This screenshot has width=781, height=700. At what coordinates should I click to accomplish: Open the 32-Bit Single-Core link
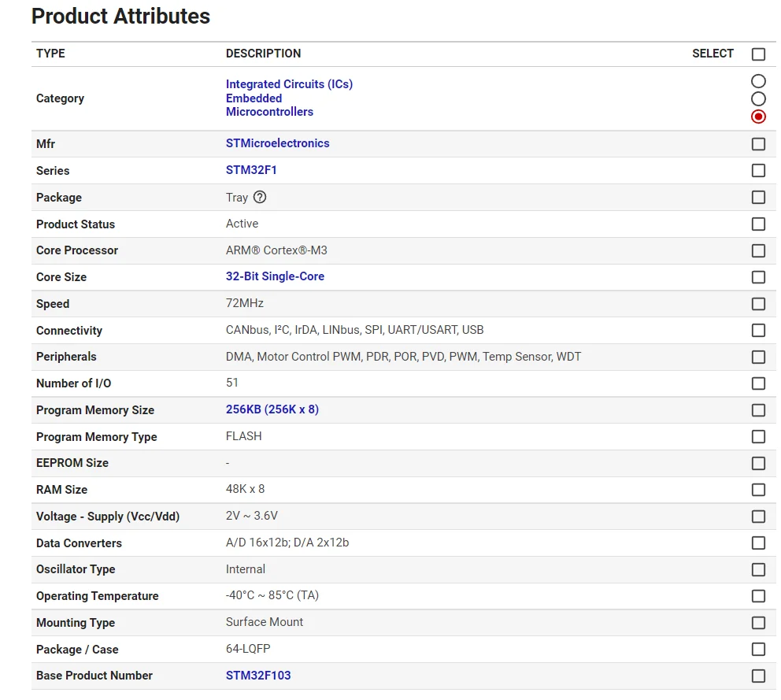[275, 276]
